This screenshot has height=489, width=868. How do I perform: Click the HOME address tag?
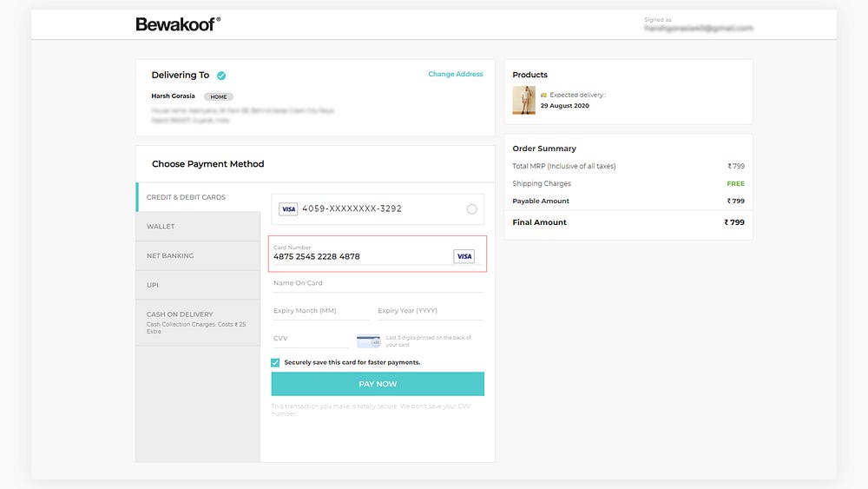click(219, 96)
